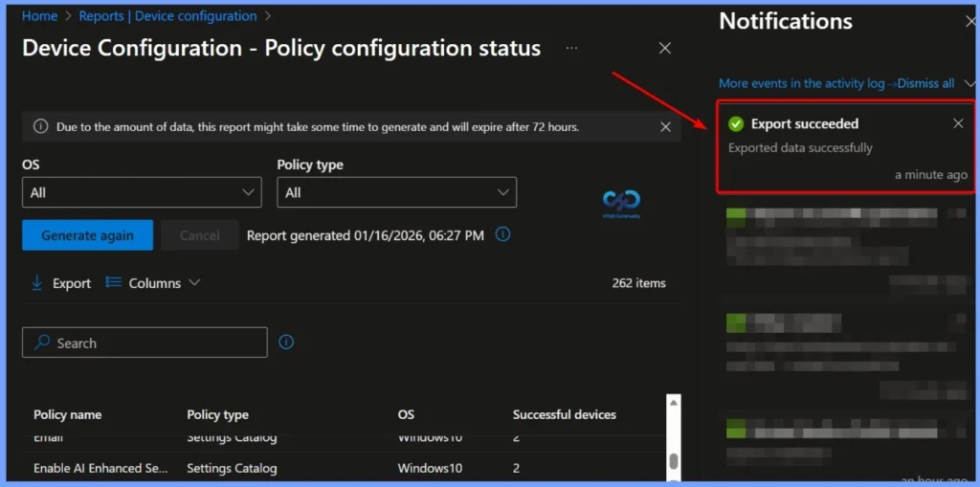Click the green Export succeeded checkmark icon
This screenshot has width=980, height=487.
[x=736, y=123]
